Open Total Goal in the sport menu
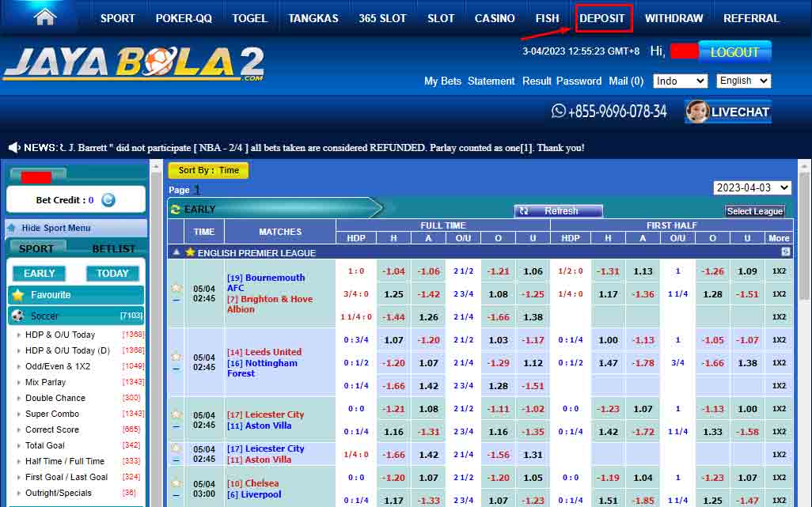This screenshot has width=812, height=507. click(45, 445)
